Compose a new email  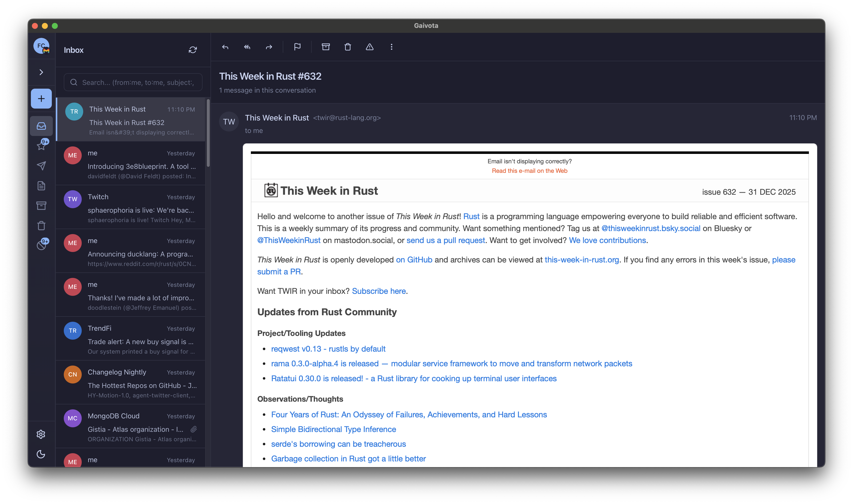[x=41, y=99]
